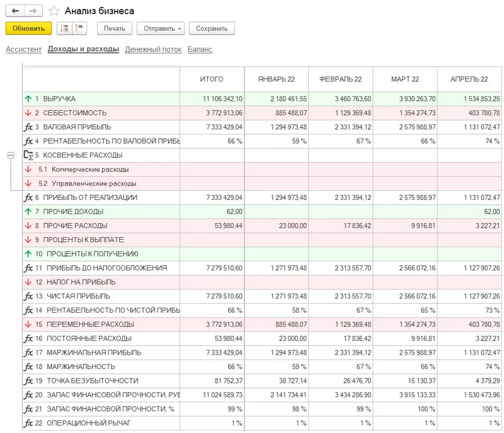This screenshot has height=433, width=504.
Task: Click the green arrow beside Выручка
Action: (x=28, y=99)
